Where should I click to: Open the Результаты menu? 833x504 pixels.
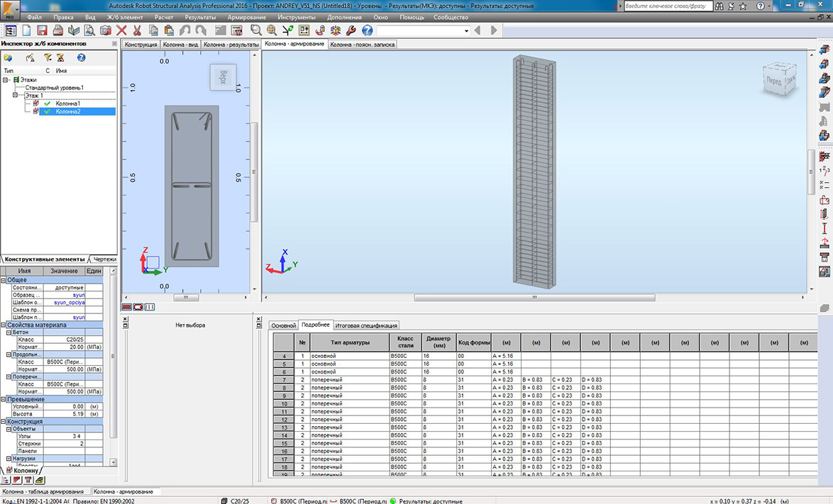click(200, 17)
